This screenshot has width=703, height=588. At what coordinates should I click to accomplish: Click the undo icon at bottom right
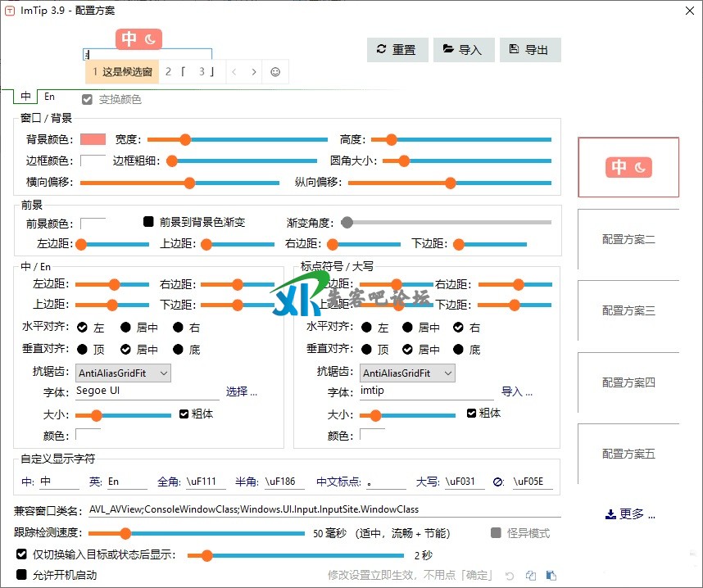[510, 576]
